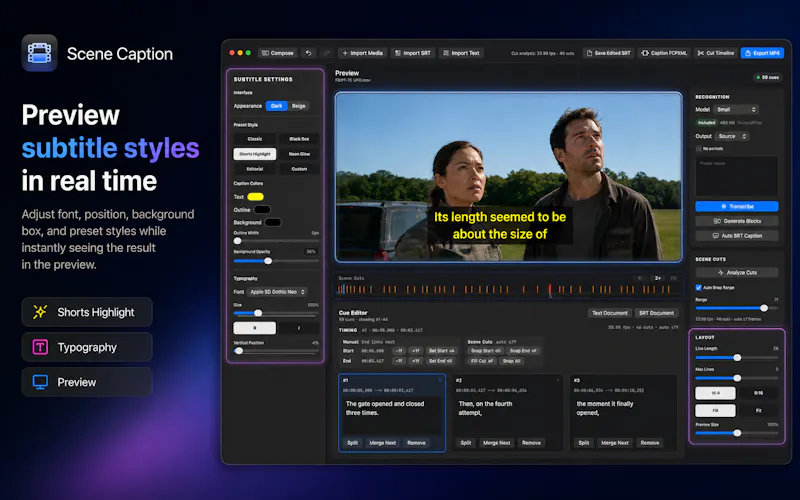Select the Fit layout option
Screen dimensions: 800x500
[758, 410]
